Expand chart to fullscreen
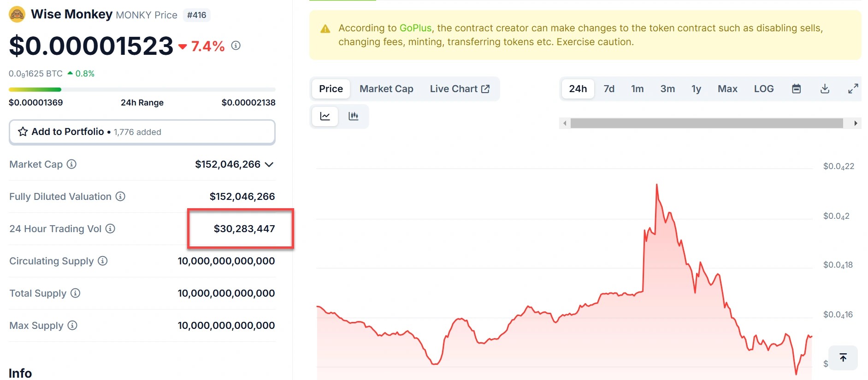Image resolution: width=868 pixels, height=380 pixels. (853, 89)
